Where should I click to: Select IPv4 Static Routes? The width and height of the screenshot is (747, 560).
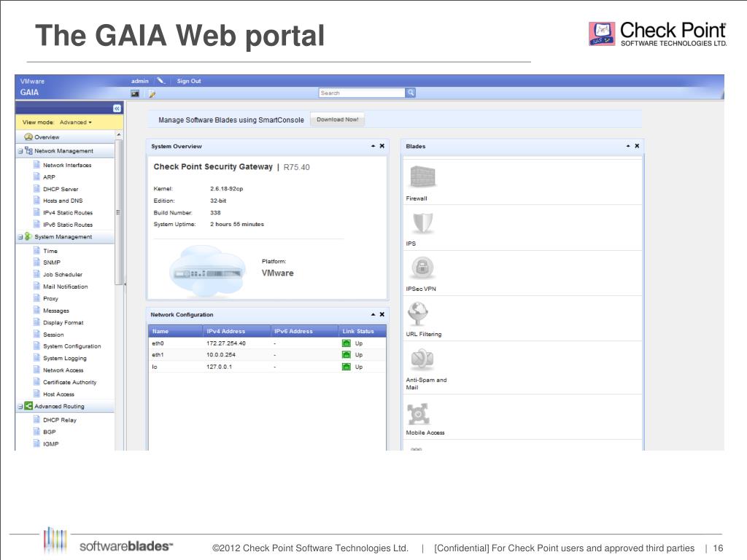68,213
